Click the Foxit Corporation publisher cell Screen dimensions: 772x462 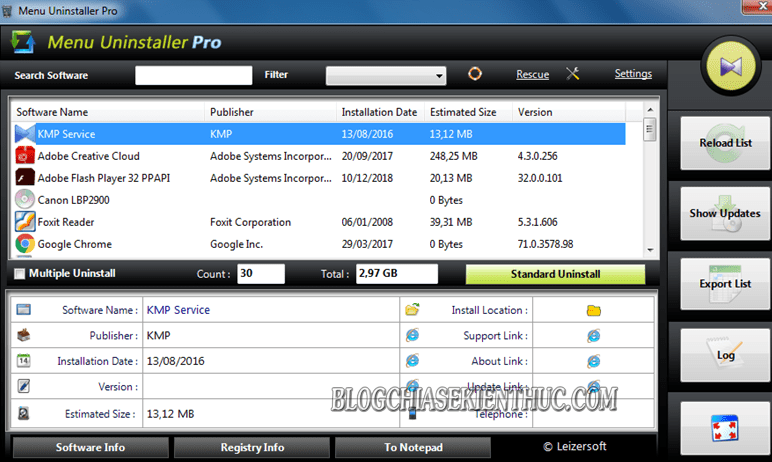tap(250, 222)
